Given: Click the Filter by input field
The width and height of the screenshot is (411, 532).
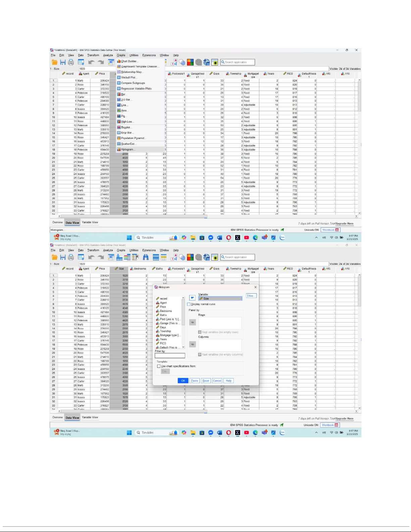Looking at the screenshot, I should coord(170,355).
